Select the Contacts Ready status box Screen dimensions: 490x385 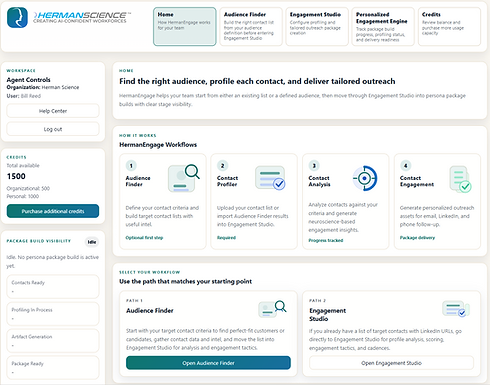pos(53,286)
